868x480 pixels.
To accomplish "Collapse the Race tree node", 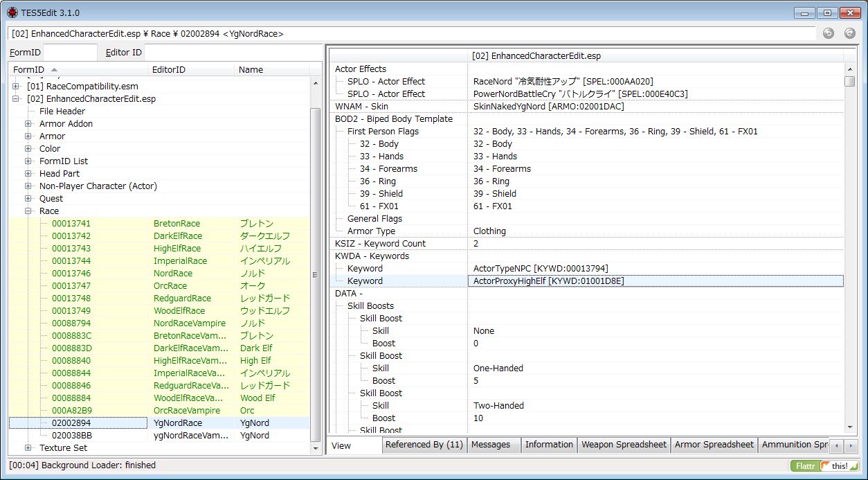I will point(28,211).
